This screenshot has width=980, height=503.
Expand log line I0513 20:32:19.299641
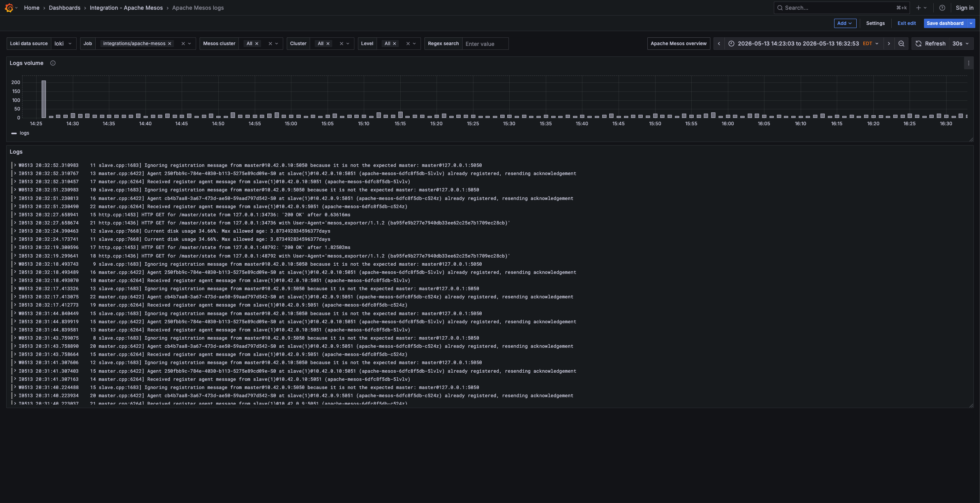pyautogui.click(x=15, y=256)
